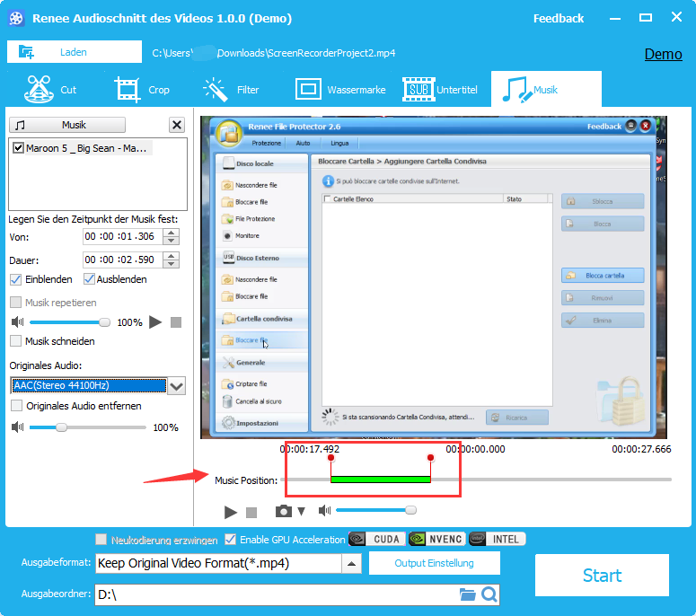Toggle the Ausblenden fade-out checkbox
Screen dimensions: 696x616
pos(89,279)
